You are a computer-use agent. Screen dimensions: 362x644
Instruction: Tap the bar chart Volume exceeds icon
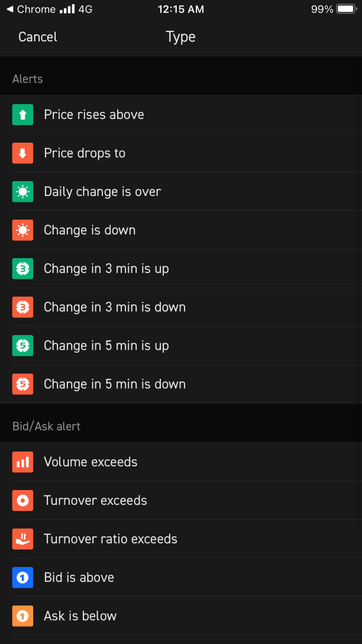tap(22, 462)
